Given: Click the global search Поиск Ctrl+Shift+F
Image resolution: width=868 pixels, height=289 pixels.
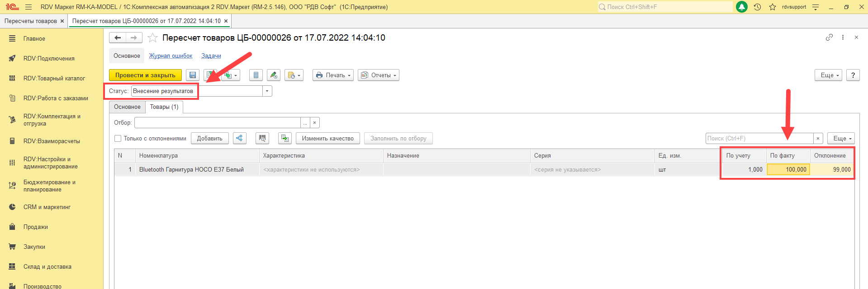Looking at the screenshot, I should pyautogui.click(x=665, y=7).
